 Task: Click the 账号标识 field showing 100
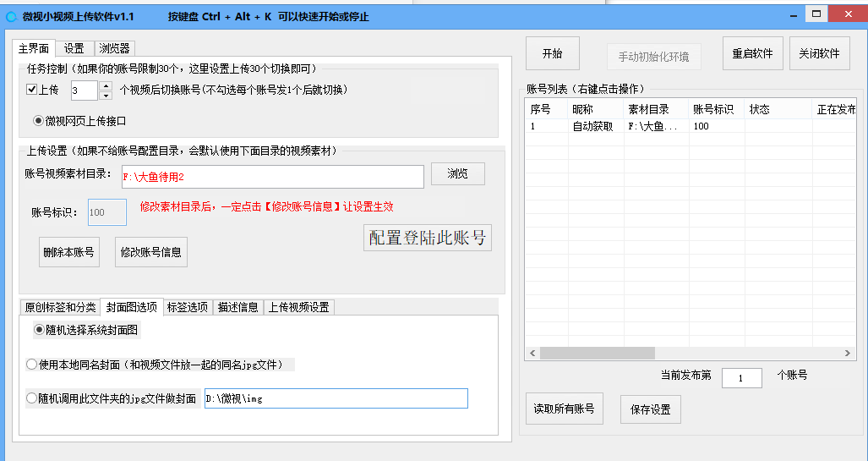[107, 212]
